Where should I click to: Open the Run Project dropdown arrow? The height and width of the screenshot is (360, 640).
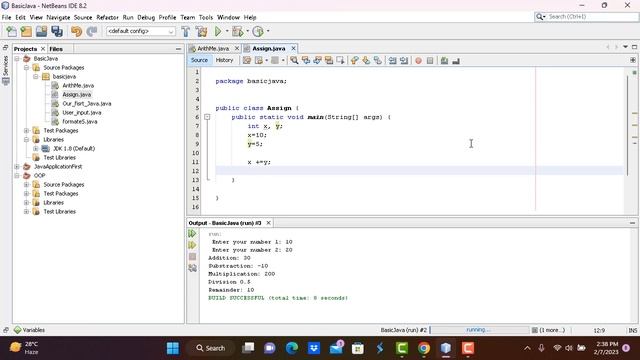click(x=227, y=31)
